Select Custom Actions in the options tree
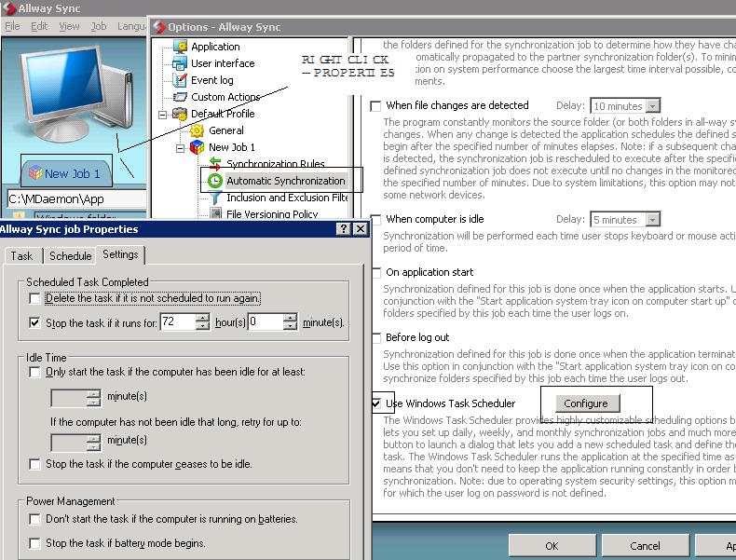736x560 pixels. point(225,97)
